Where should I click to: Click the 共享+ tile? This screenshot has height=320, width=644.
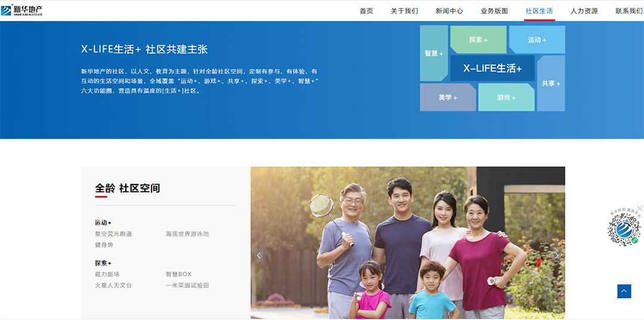click(551, 83)
